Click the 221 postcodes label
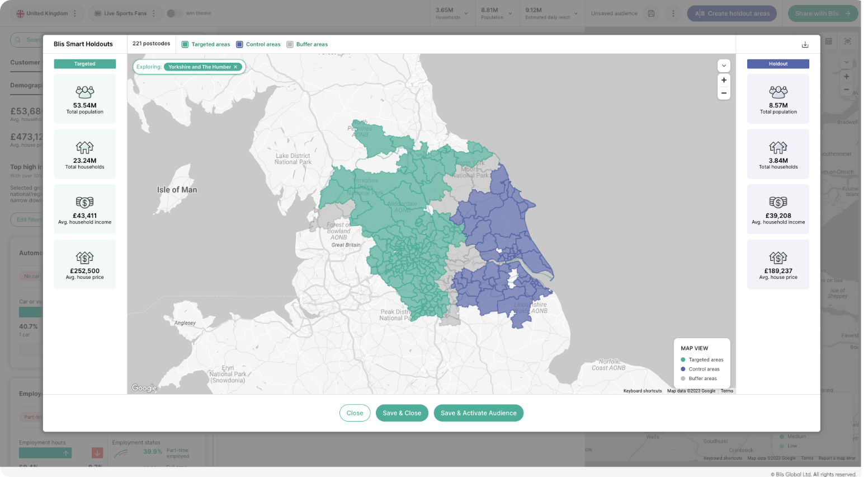868x477 pixels. [x=152, y=44]
